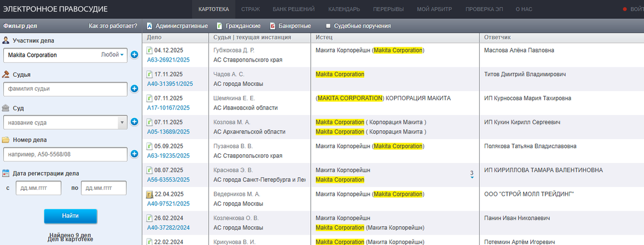Open case А40-97521/2025
This screenshot has height=245, width=644.
168,204
